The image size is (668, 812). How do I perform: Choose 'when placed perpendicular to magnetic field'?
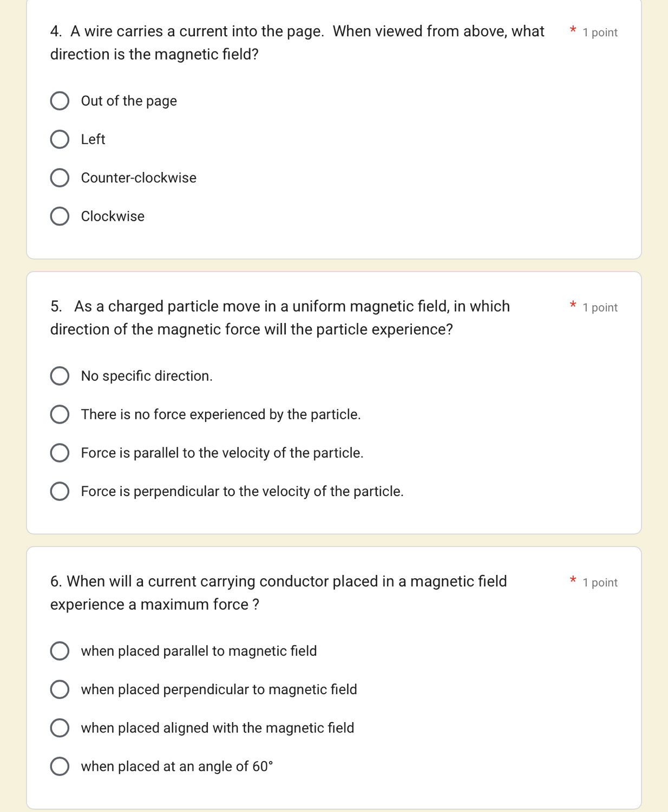tap(60, 689)
